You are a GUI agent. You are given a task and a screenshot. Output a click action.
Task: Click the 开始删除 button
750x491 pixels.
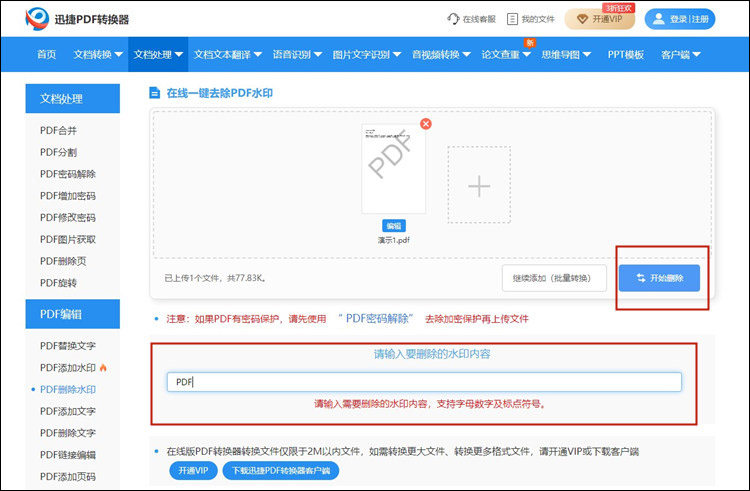click(x=659, y=278)
